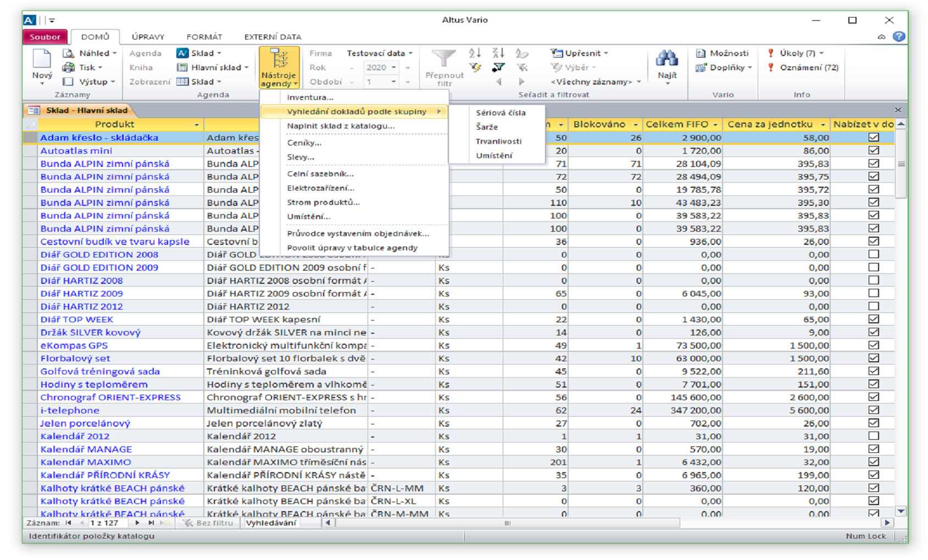This screenshot has height=560, width=928.
Task: Open the Chronograf ORIENT-EXPRESS product link
Action: (110, 397)
